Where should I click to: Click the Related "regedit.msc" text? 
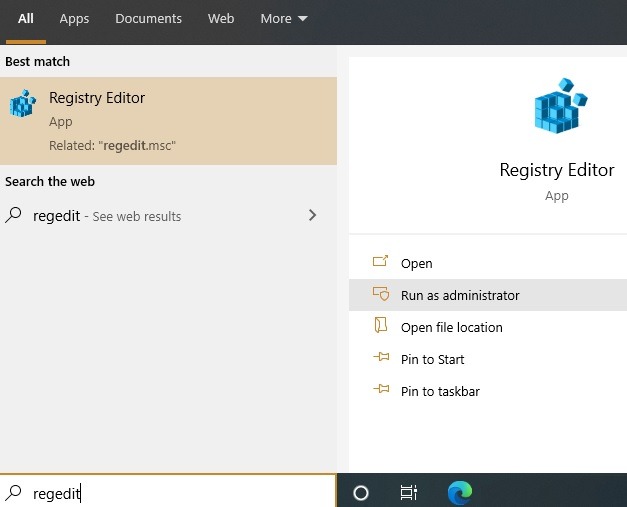(112, 146)
